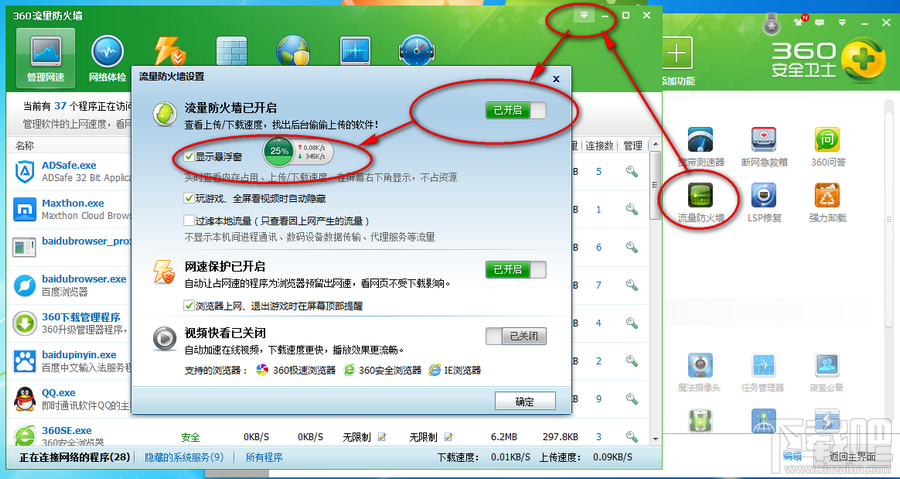This screenshot has height=479, width=900.
Task: Open the 管理网速 tab in the toolbar
Action: [x=49, y=58]
